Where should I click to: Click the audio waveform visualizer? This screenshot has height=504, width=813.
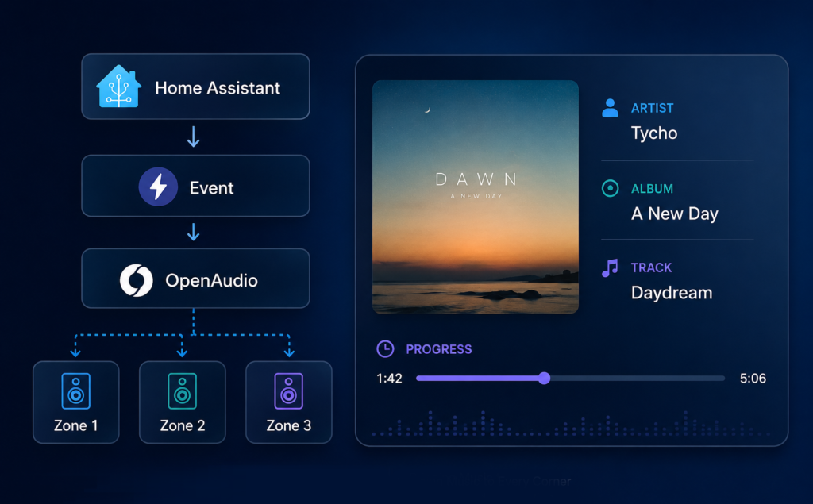coord(570,423)
